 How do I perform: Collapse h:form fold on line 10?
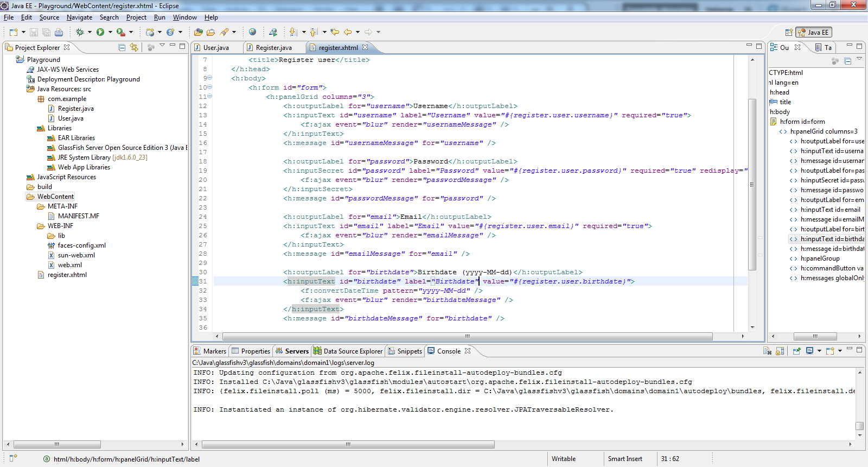pyautogui.click(x=210, y=87)
